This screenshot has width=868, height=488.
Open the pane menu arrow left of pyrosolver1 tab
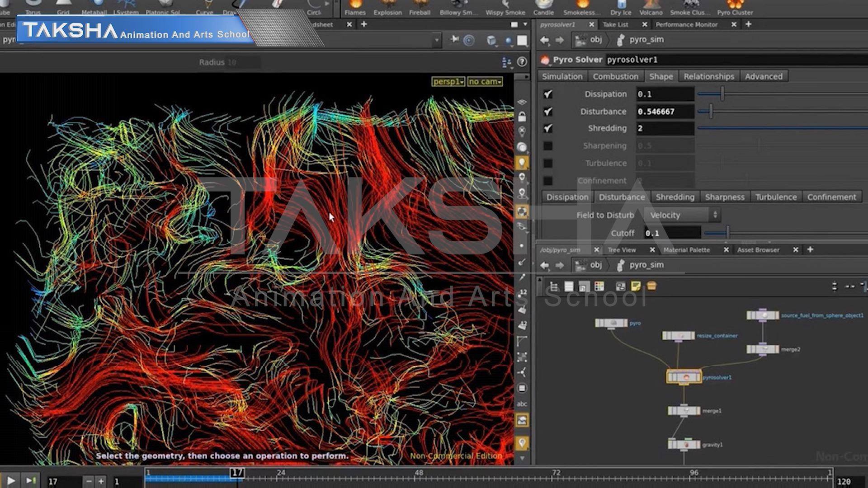[525, 24]
